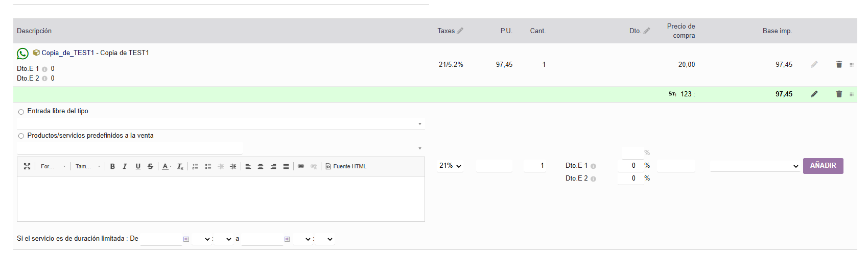Viewport: 868px width, 255px height.
Task: Open the 21% tax rate dropdown
Action: [450, 166]
